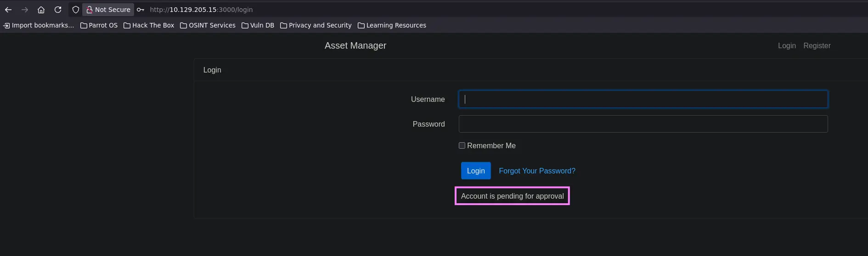This screenshot has width=868, height=256.
Task: Click the shield tracking protection icon
Action: [76, 10]
